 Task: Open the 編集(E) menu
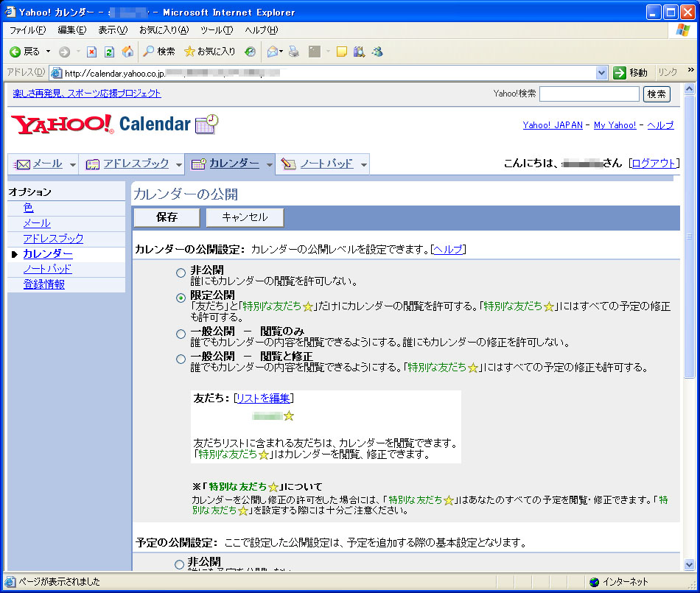coord(72,30)
